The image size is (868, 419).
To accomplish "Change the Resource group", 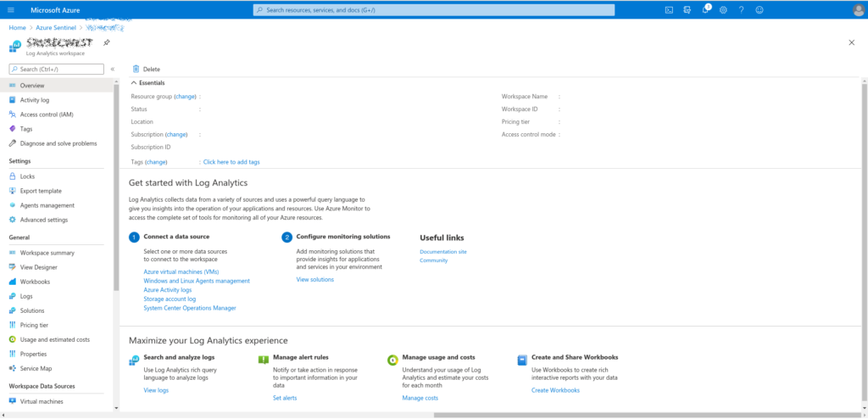I will point(186,97).
